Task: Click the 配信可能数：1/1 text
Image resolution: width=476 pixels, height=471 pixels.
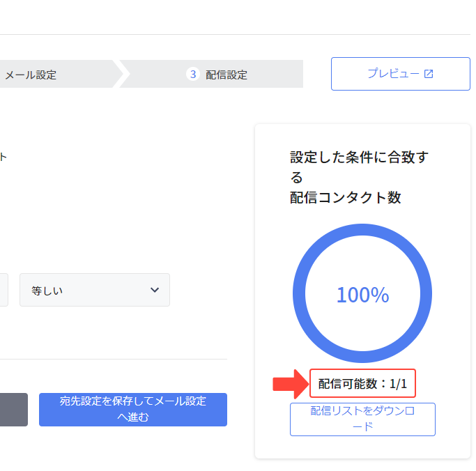Action: (x=362, y=384)
